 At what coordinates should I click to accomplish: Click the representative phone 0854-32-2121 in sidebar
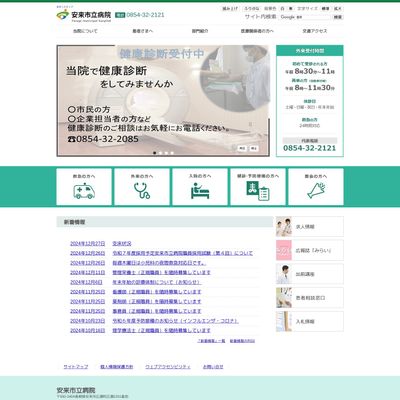point(310,148)
